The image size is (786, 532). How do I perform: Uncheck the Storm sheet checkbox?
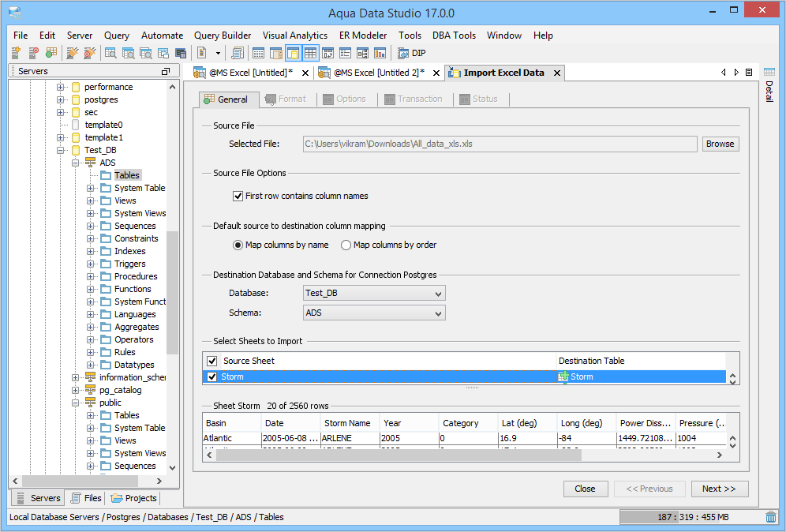(212, 377)
